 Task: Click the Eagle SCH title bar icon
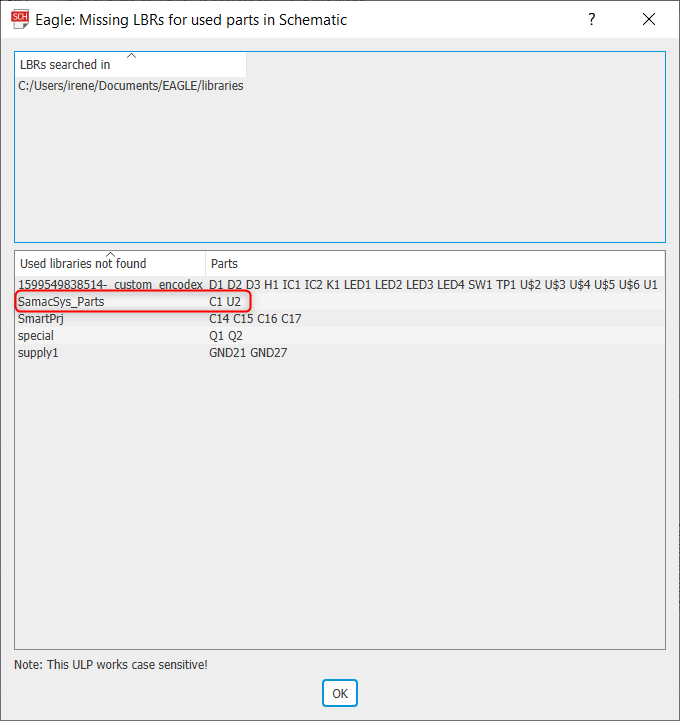[20, 20]
